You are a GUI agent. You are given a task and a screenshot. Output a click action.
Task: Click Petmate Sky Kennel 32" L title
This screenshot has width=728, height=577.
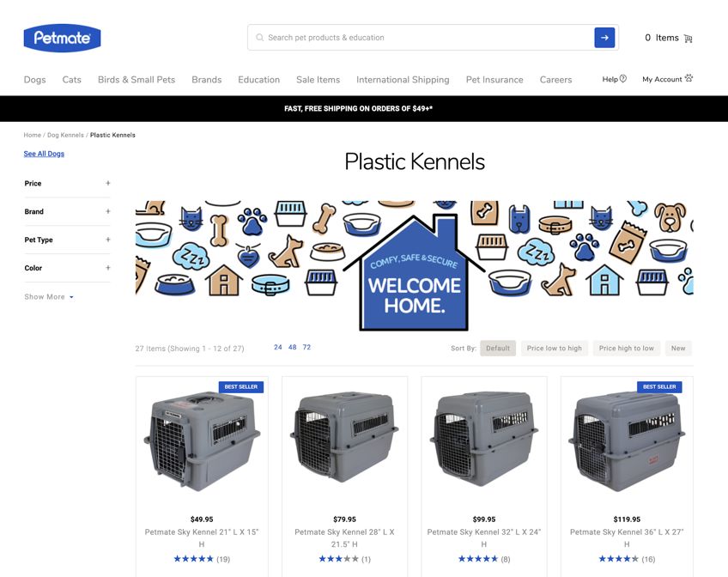point(484,538)
